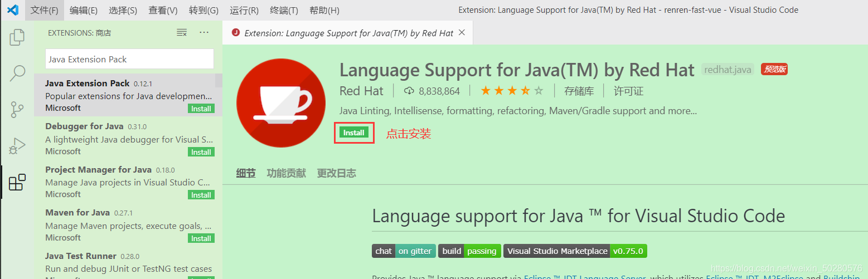
Task: Click the download count cloud icon
Action: click(409, 91)
